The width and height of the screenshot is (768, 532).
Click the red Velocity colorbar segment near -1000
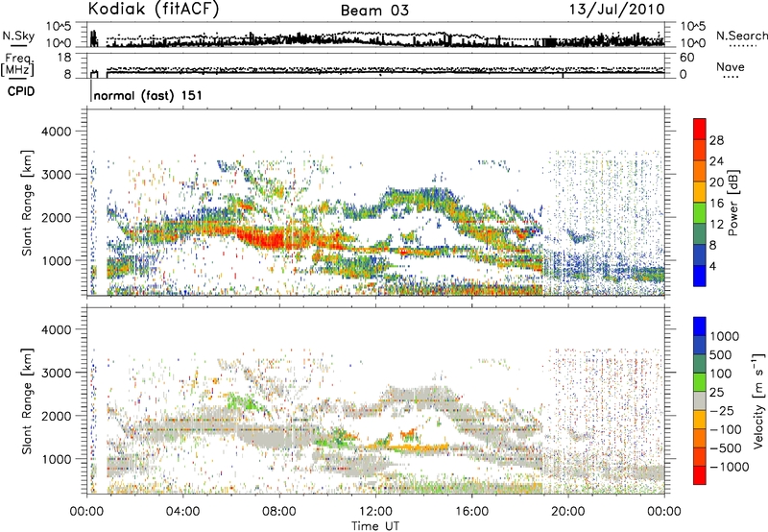click(x=700, y=475)
